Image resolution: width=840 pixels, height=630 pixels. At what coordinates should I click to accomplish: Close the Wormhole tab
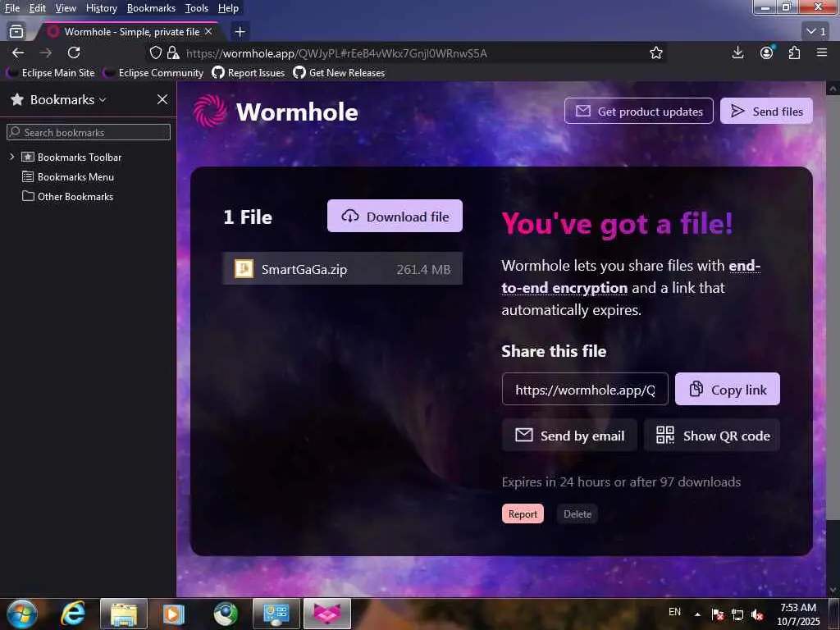click(208, 32)
